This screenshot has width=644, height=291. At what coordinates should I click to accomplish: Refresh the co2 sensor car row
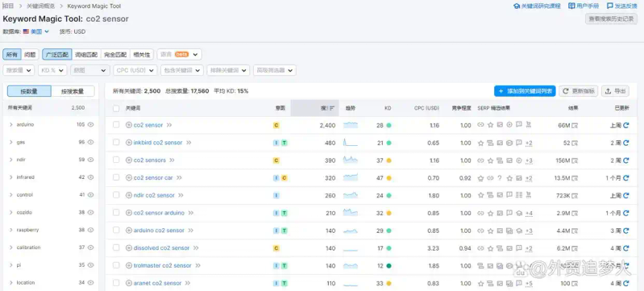(x=626, y=178)
